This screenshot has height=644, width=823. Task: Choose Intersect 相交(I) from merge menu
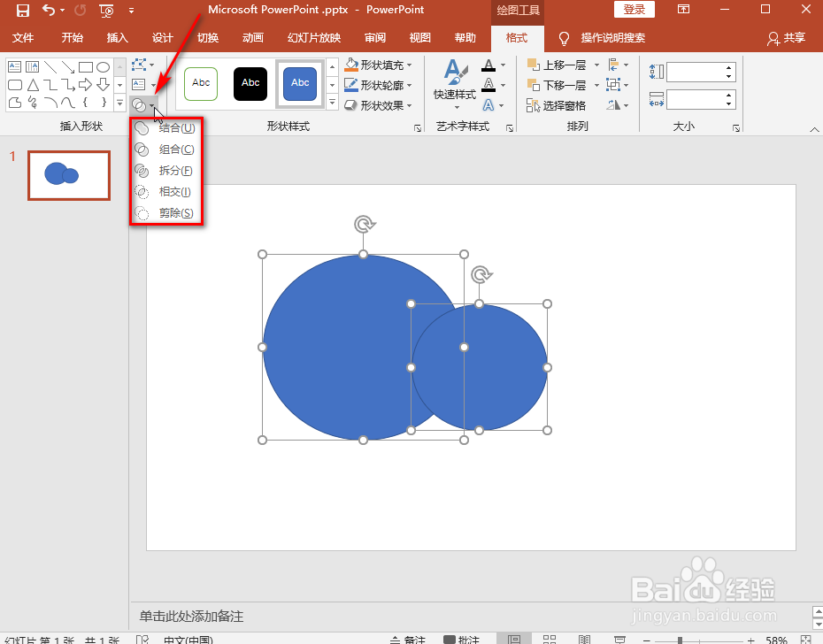(x=165, y=192)
